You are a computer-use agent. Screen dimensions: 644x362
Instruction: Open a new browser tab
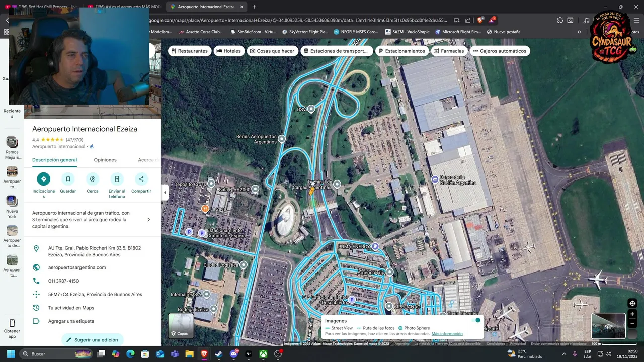(x=254, y=7)
